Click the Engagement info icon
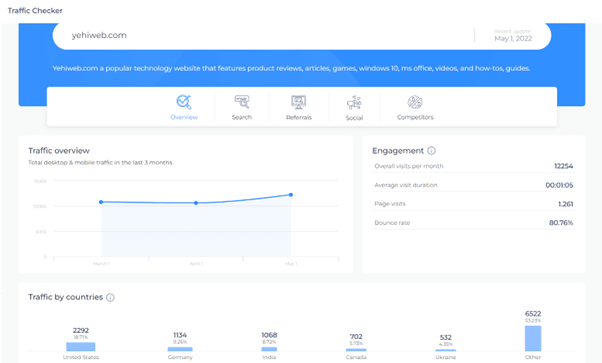 (x=432, y=151)
